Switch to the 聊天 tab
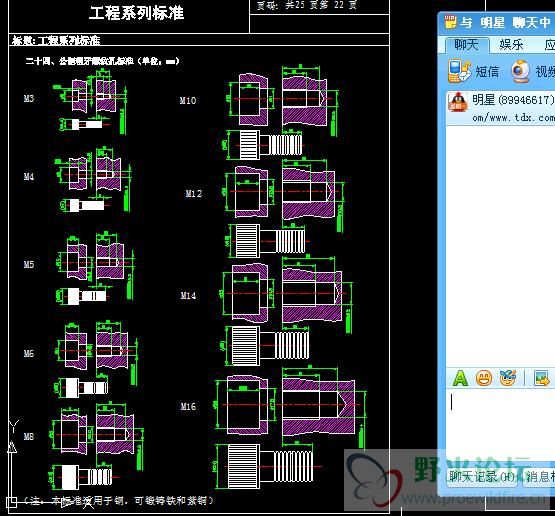 (467, 45)
